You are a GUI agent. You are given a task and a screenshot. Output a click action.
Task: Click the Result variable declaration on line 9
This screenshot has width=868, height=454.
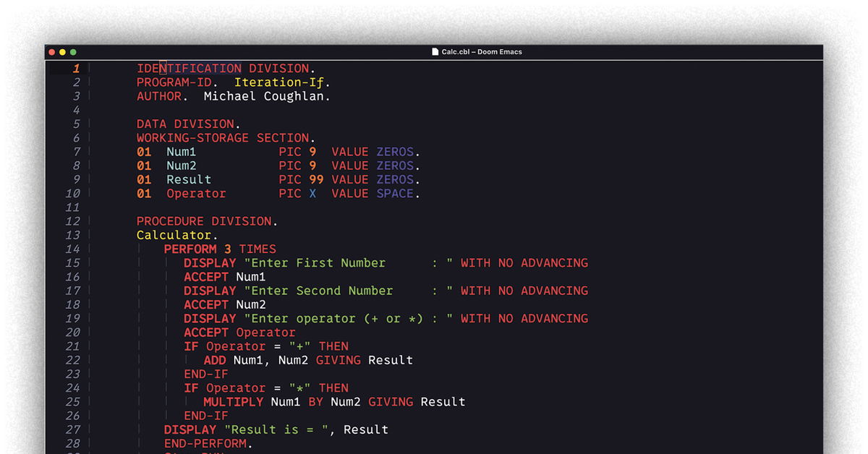coord(189,179)
